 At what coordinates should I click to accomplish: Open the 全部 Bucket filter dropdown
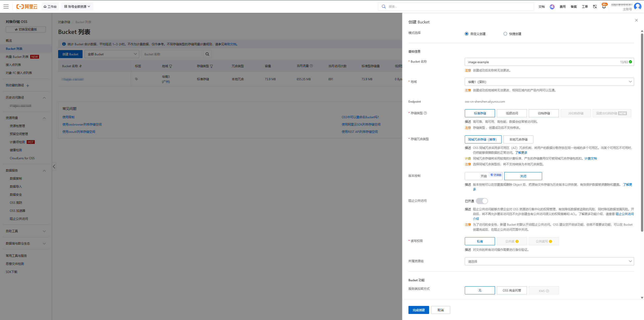[112, 54]
